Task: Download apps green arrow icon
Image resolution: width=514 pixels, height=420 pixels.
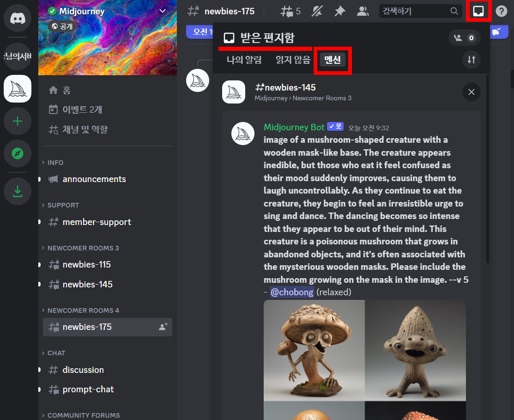Action: point(18,191)
